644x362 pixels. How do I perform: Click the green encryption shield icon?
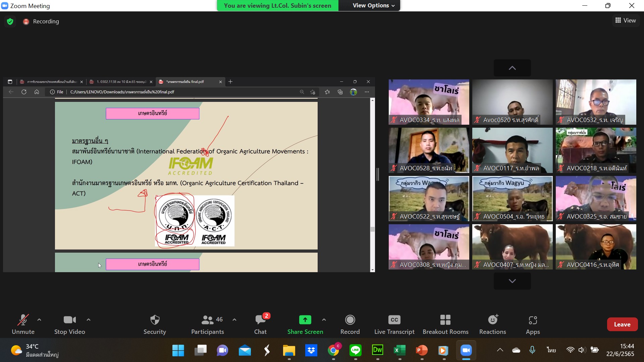(10, 21)
